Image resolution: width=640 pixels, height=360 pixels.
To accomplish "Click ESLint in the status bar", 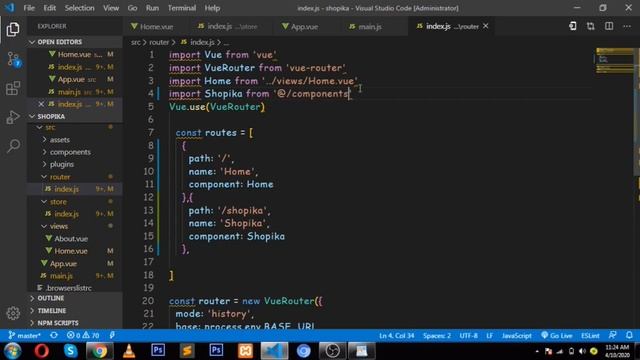I will click(590, 336).
